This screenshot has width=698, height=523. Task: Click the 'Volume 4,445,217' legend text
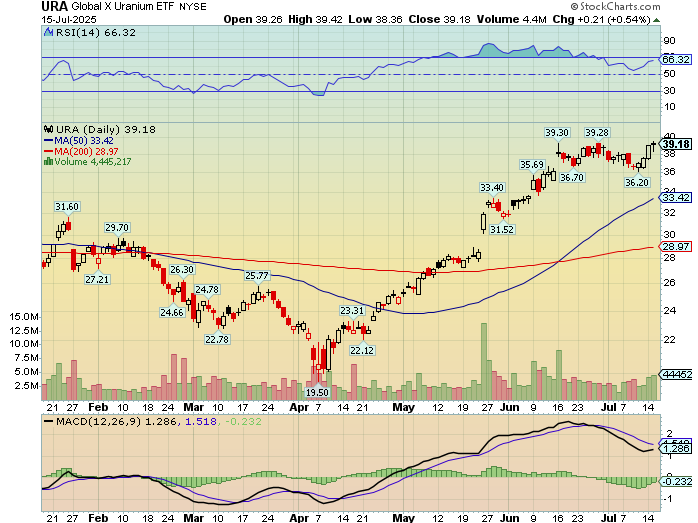[93, 162]
